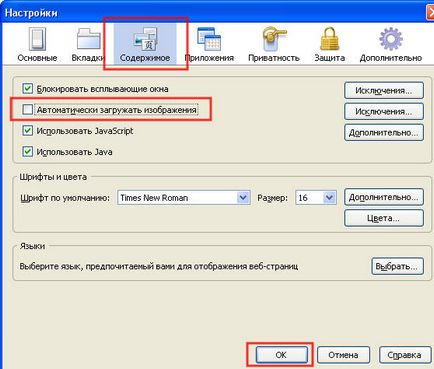Click Выбрать to choose languages
This screenshot has height=369, width=434.
click(x=397, y=266)
